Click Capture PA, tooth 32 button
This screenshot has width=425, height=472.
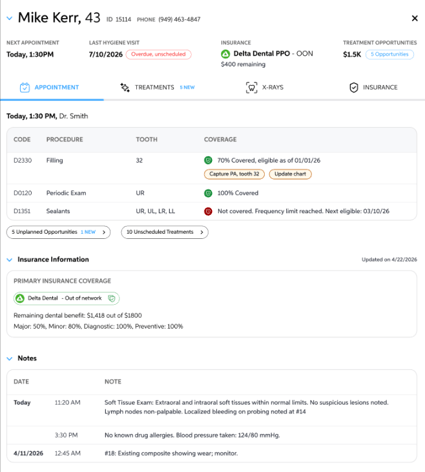click(x=234, y=174)
